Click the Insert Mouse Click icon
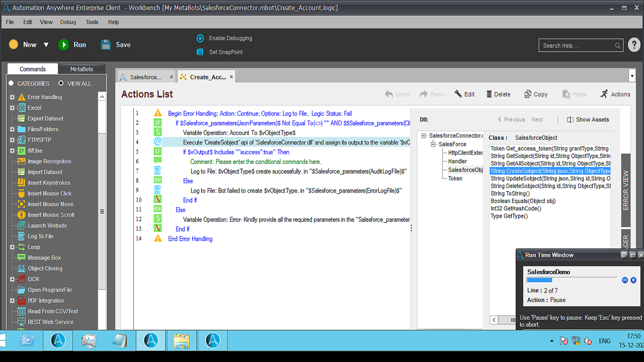The height and width of the screenshot is (362, 644). 21,194
